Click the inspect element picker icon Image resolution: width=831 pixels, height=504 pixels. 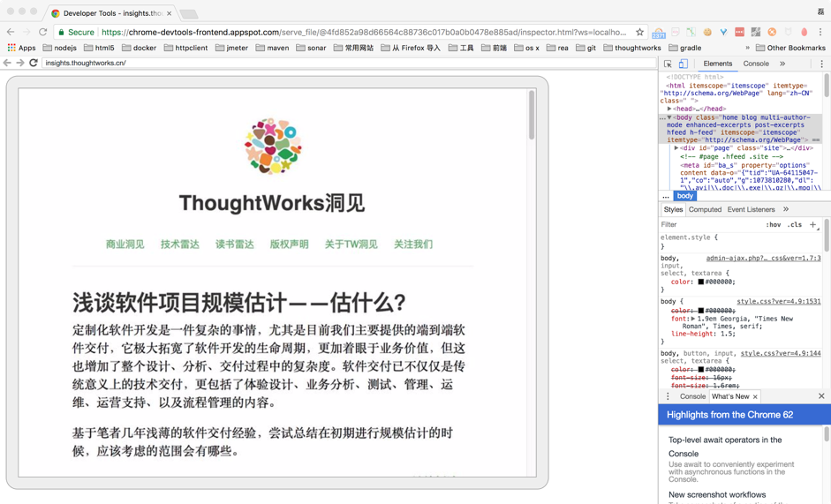point(668,64)
